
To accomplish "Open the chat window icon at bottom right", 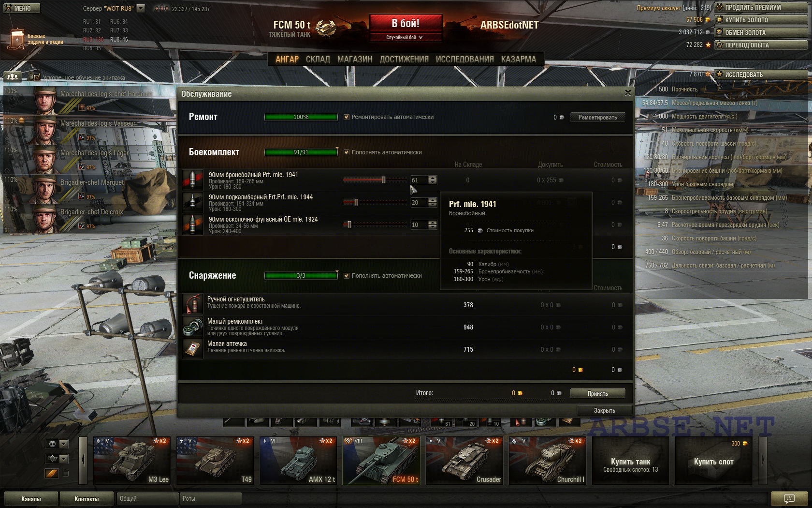I will tap(789, 498).
